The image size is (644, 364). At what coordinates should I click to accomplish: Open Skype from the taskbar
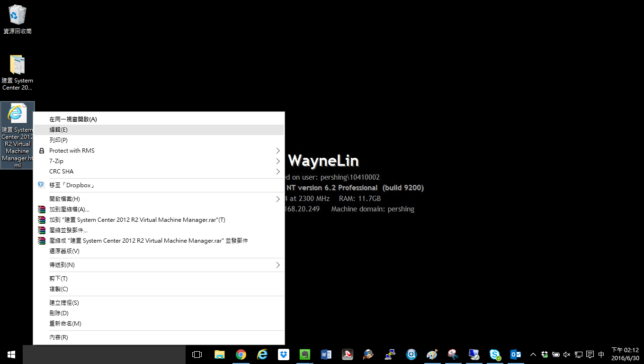pos(495,355)
